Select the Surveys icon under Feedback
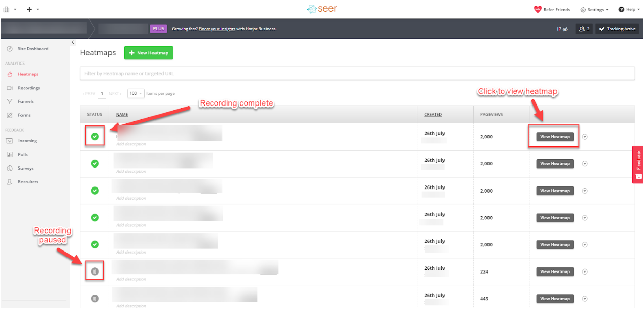This screenshot has width=644, height=314. point(10,168)
